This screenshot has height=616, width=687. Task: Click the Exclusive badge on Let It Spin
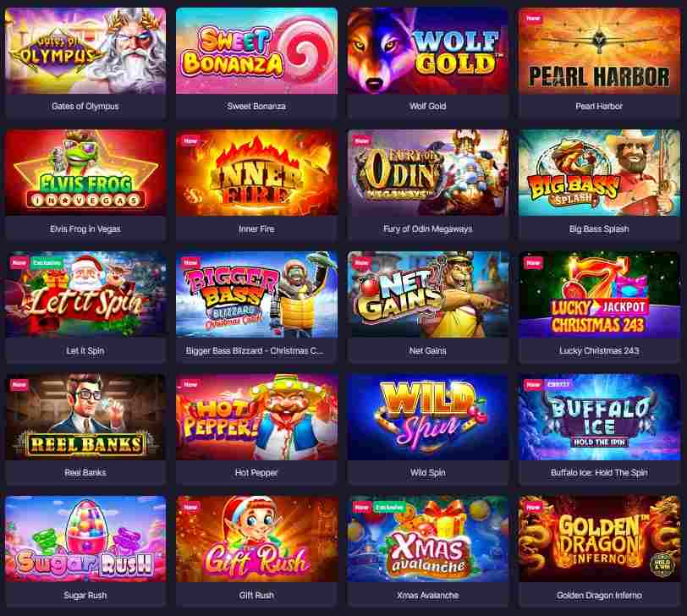click(47, 263)
